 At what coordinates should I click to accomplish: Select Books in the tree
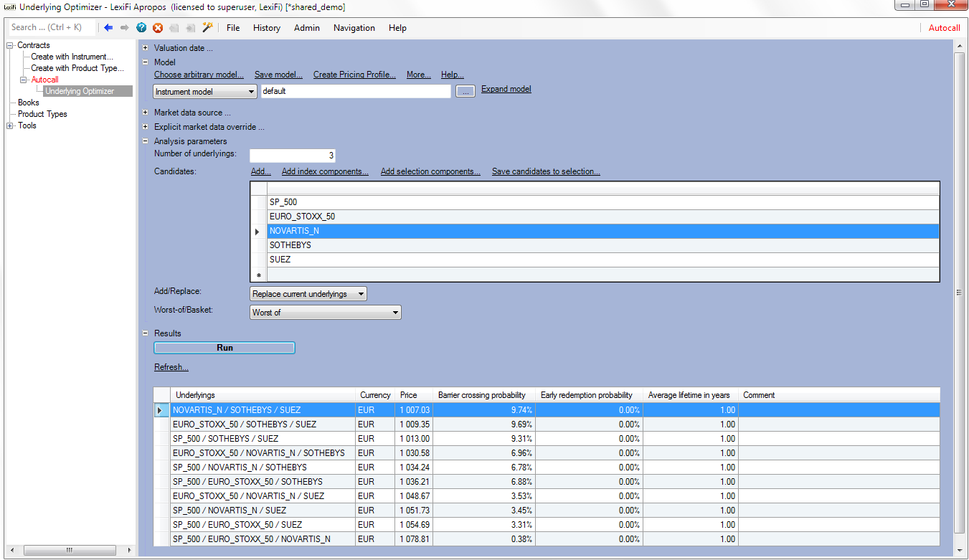click(x=29, y=103)
